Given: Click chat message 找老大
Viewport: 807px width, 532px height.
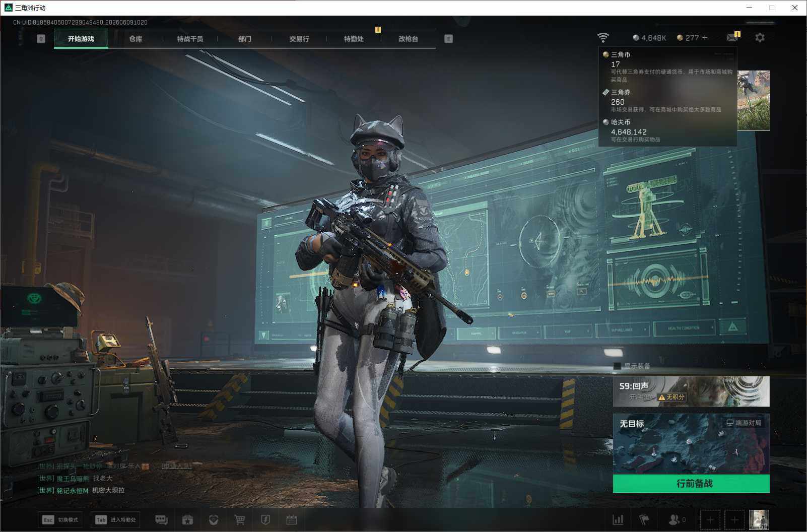Looking at the screenshot, I should coord(103,479).
